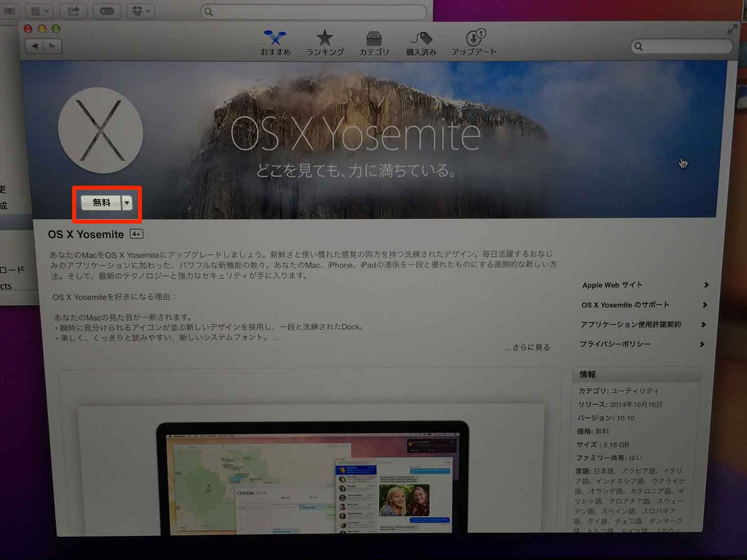Click the リリース: 2014年10月16日 line
The image size is (747, 560).
tap(620, 405)
